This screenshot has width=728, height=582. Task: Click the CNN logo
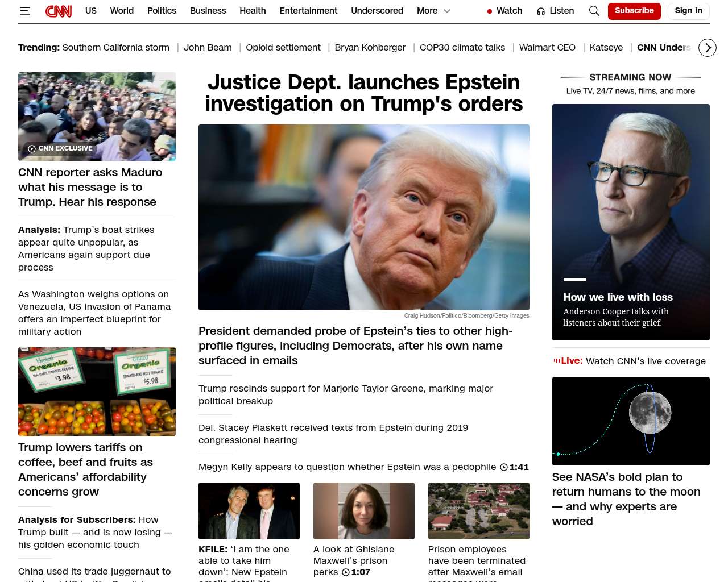tap(59, 11)
